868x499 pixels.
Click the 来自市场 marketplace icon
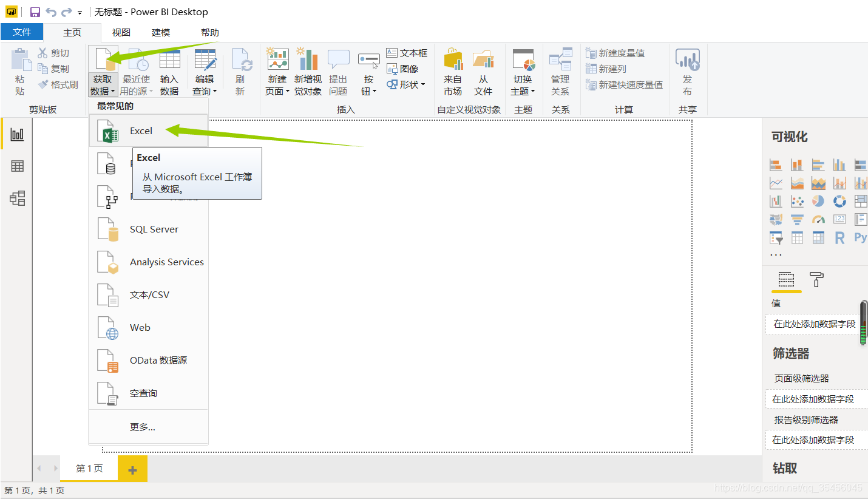point(453,59)
